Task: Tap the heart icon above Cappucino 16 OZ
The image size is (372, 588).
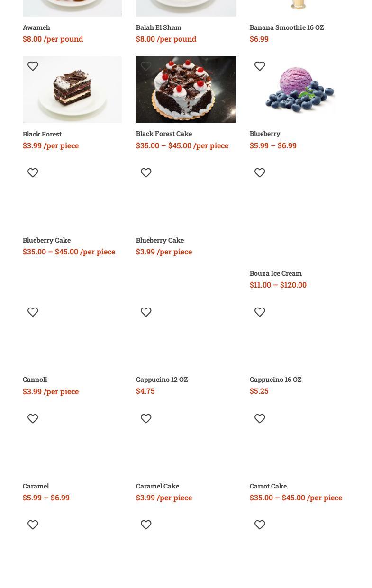Action: tap(260, 312)
